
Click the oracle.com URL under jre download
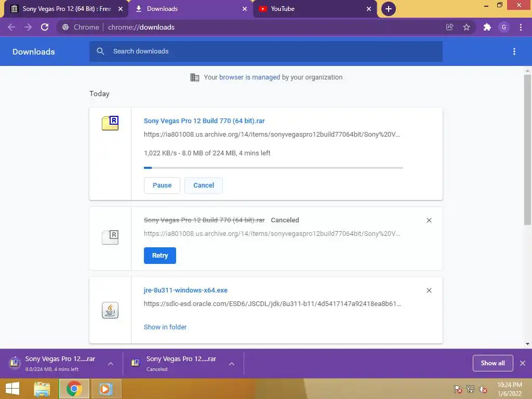pyautogui.click(x=272, y=303)
